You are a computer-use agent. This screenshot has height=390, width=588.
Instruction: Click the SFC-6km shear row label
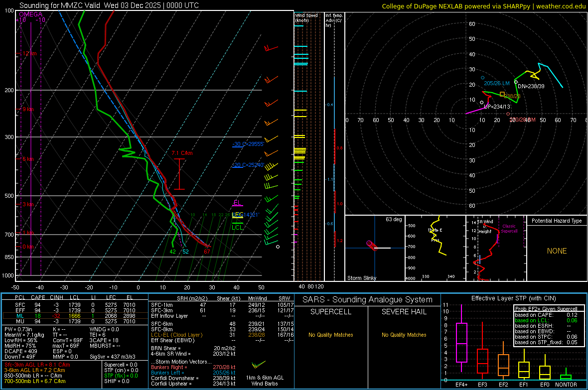click(162, 324)
